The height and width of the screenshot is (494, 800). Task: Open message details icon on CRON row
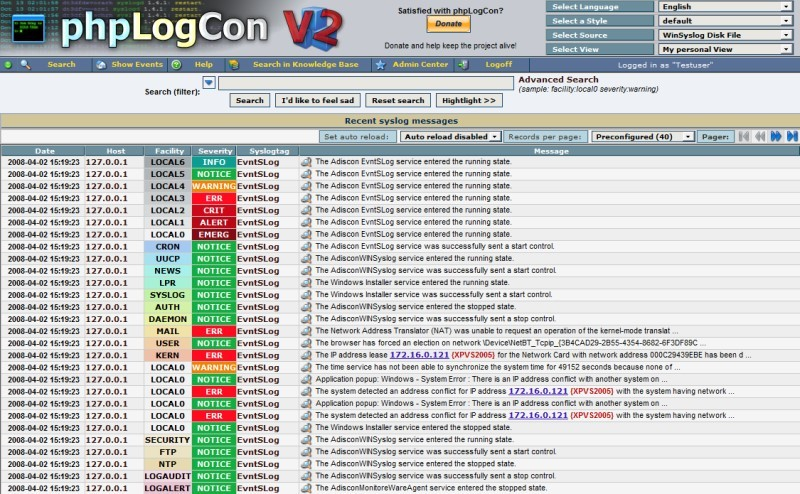306,246
